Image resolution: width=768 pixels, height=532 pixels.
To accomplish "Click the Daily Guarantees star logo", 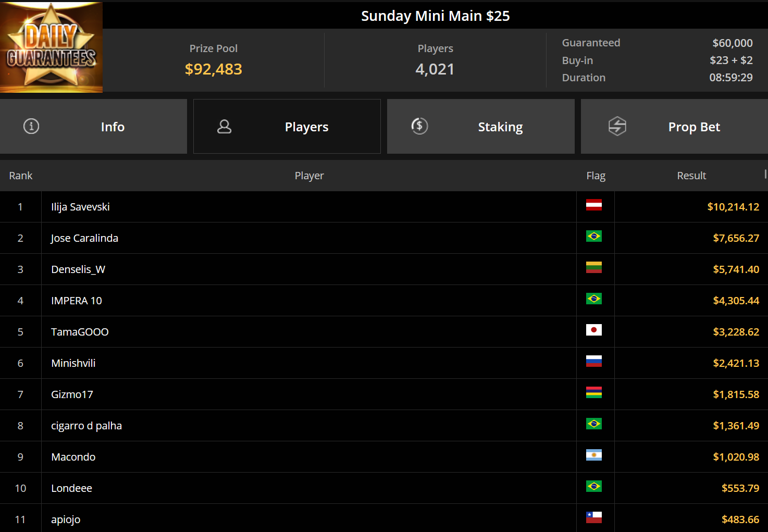I will (51, 47).
